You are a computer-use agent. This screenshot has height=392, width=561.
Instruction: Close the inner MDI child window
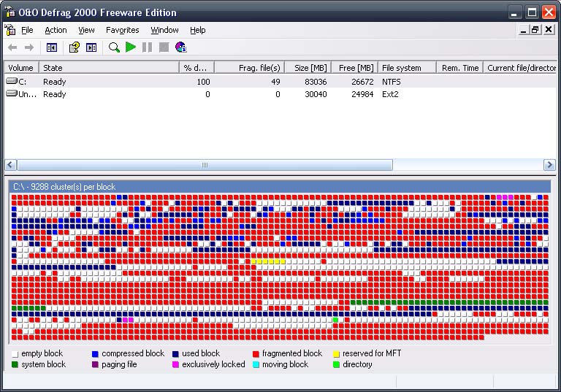pyautogui.click(x=549, y=30)
